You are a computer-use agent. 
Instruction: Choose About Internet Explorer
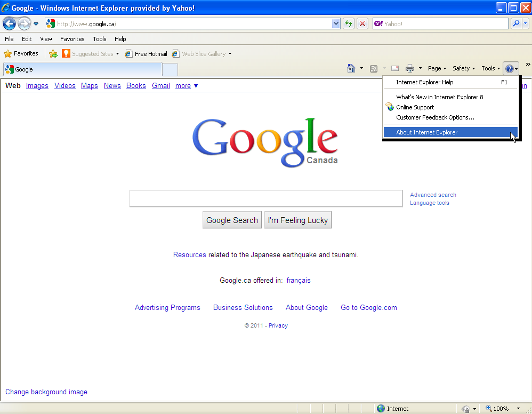point(450,132)
